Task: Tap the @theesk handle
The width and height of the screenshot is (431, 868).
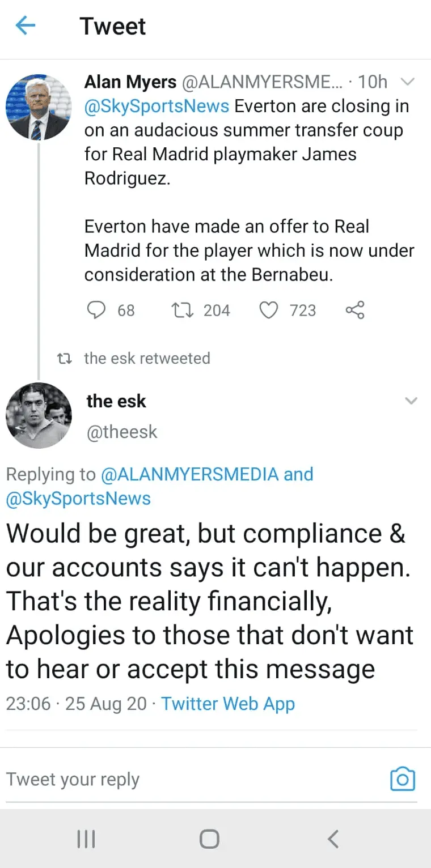Action: coord(122,432)
